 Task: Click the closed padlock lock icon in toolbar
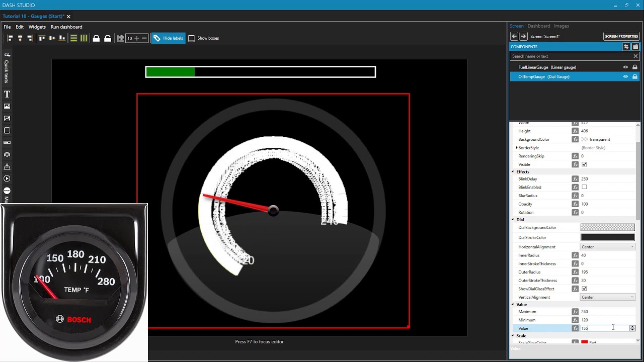coord(96,38)
